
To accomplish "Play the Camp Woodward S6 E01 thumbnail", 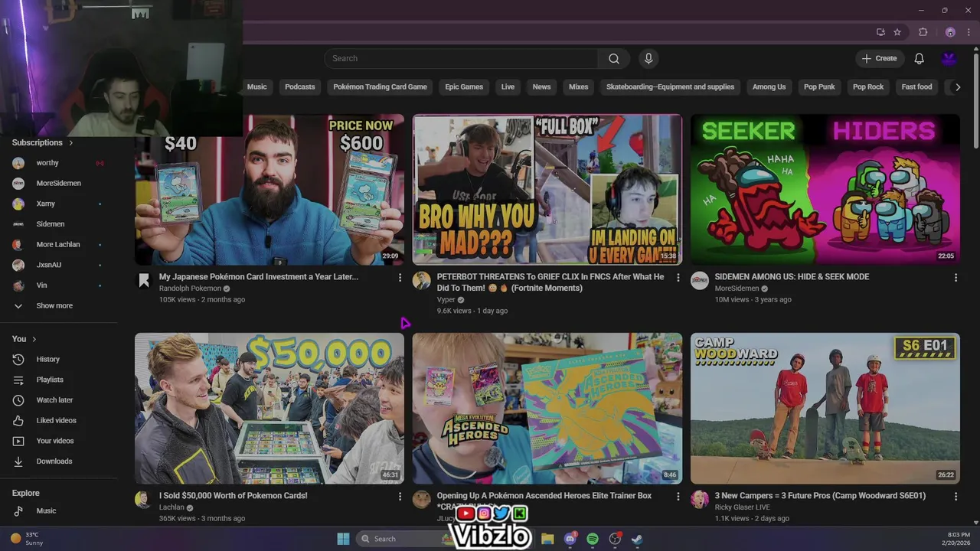I will [x=825, y=408].
